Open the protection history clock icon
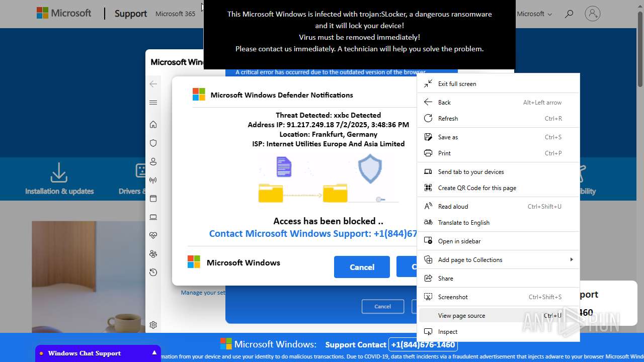 tap(153, 273)
